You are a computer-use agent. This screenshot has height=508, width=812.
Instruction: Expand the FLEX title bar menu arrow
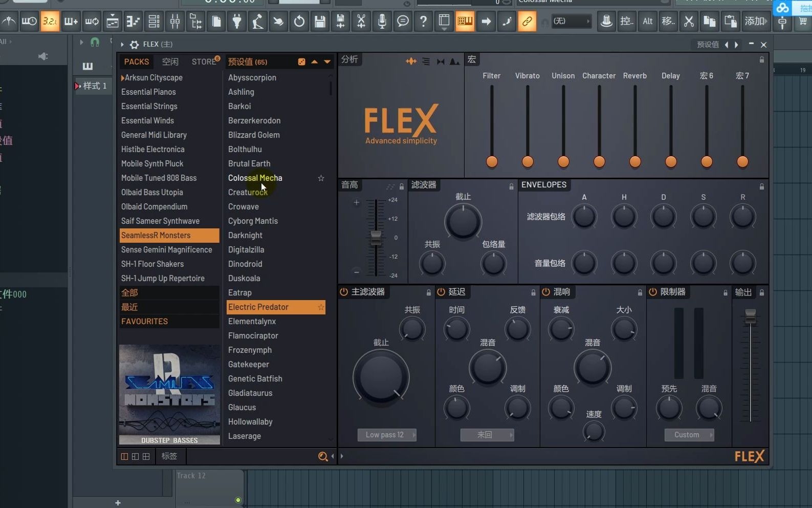click(x=122, y=45)
